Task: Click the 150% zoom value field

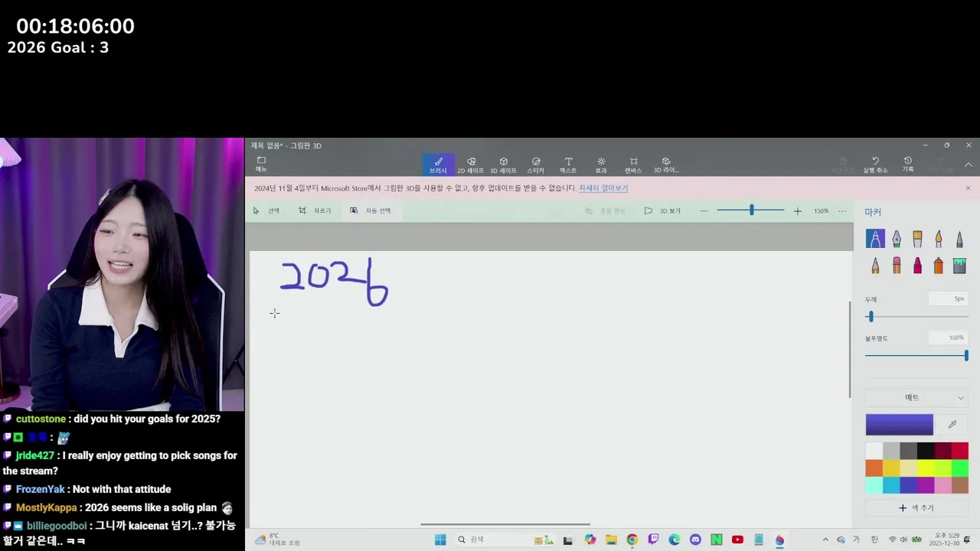Action: click(x=821, y=210)
